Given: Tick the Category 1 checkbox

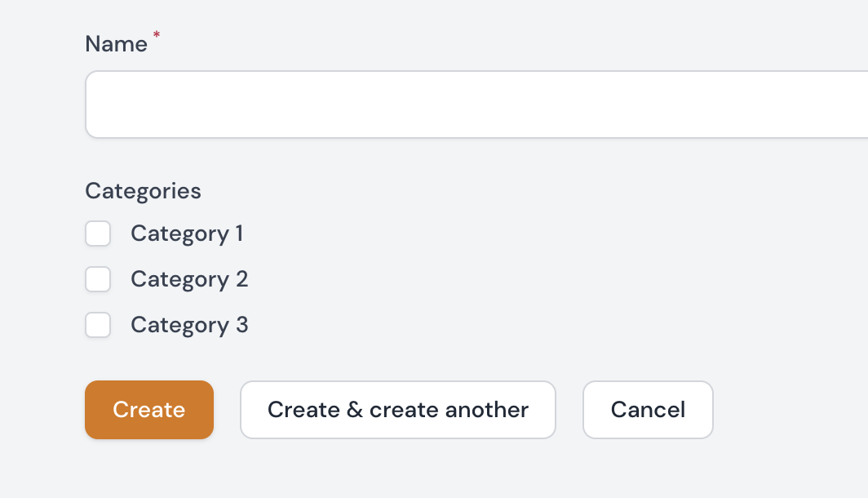Looking at the screenshot, I should click(x=98, y=234).
